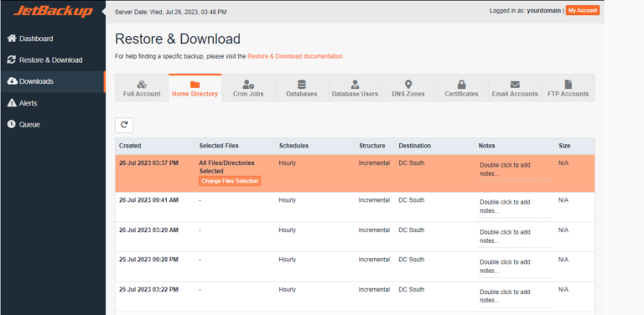
Task: Click the My Account button
Action: (x=583, y=11)
